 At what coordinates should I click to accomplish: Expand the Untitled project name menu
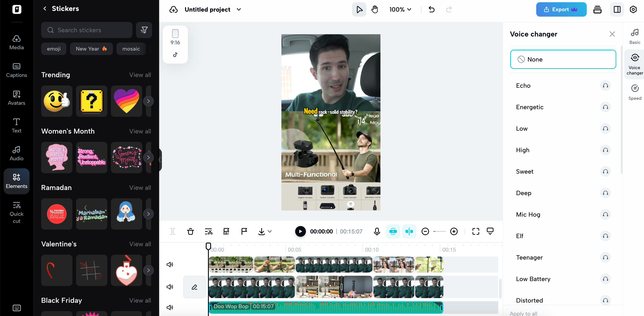pyautogui.click(x=239, y=9)
